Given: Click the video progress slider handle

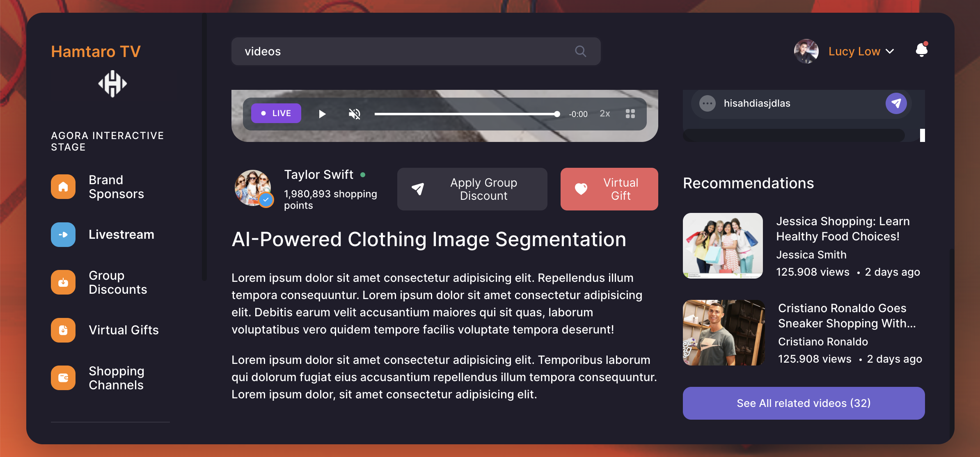Looking at the screenshot, I should [557, 114].
